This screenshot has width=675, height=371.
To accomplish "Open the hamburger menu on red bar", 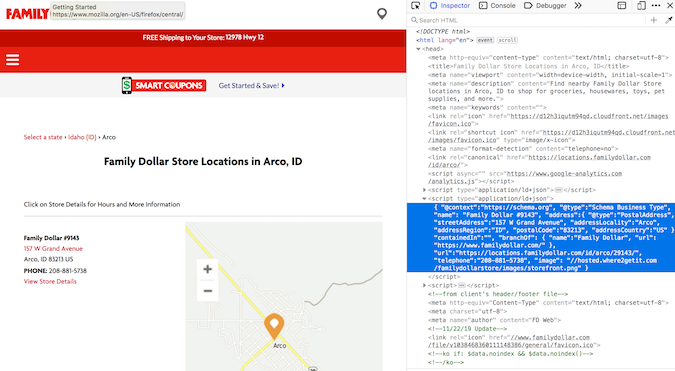I will click(12, 60).
